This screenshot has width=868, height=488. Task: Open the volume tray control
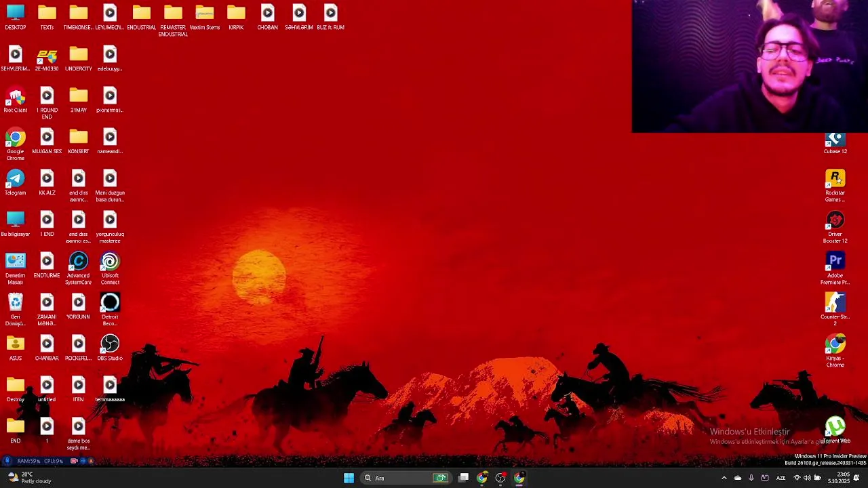click(807, 478)
